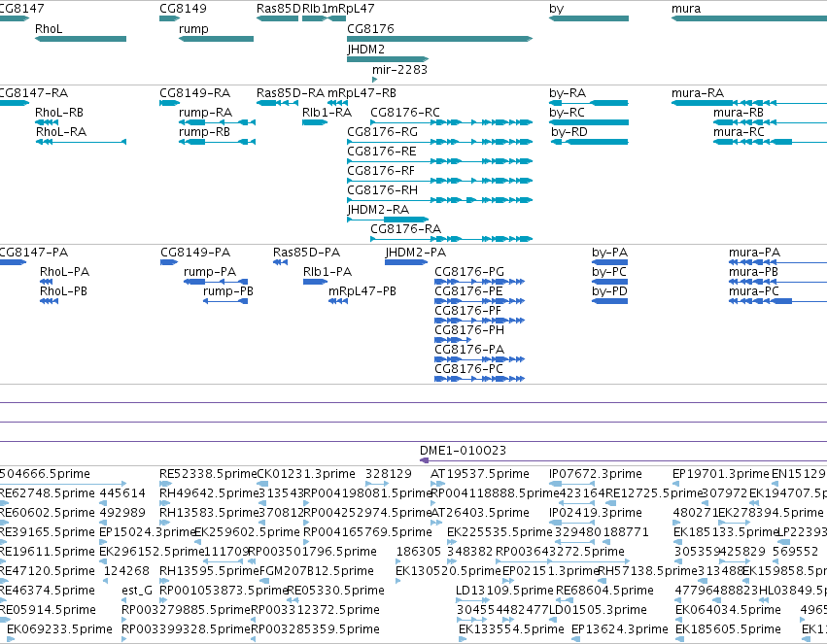Click the mura gene bar

point(749,18)
